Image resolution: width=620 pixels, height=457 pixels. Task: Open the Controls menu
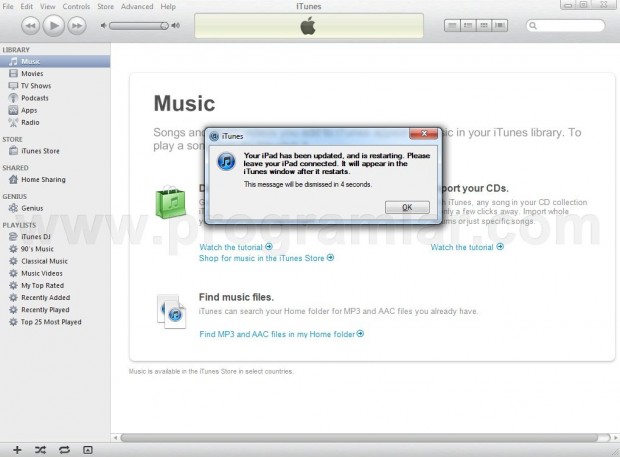point(76,6)
